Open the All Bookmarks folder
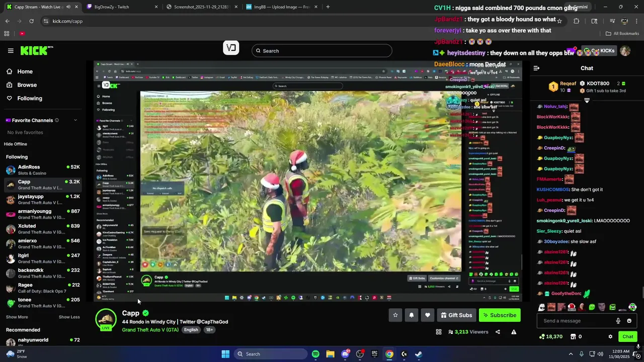 point(622,34)
